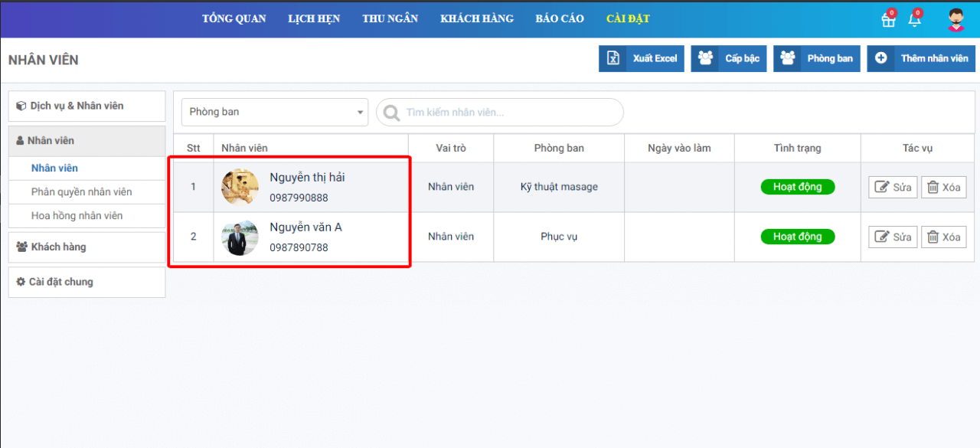Screen dimensions: 980x448
Task: Go to the LỊCH HẸN menu
Action: click(x=314, y=18)
